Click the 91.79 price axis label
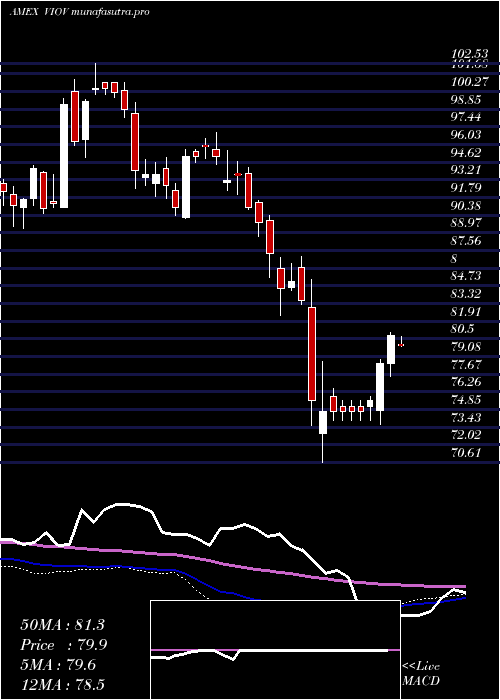 [x=467, y=188]
